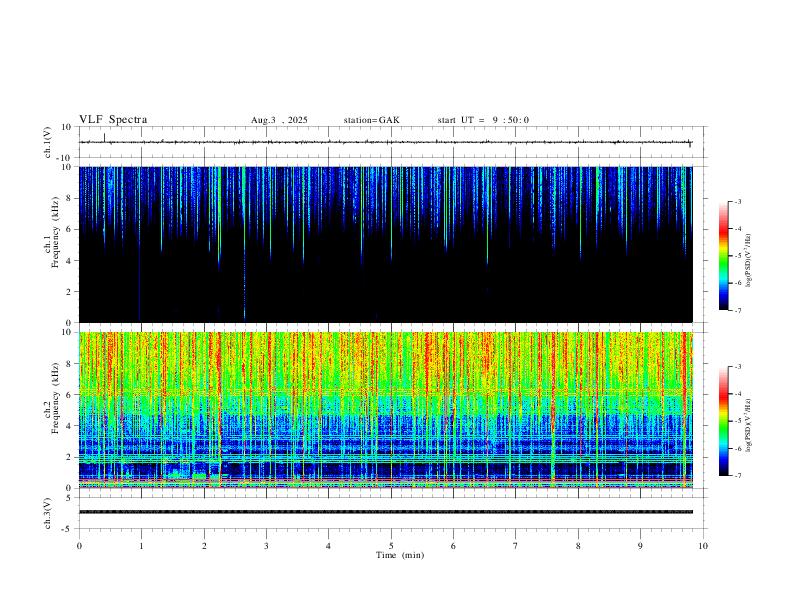Click time-axis tick label "3"

[x=266, y=546]
